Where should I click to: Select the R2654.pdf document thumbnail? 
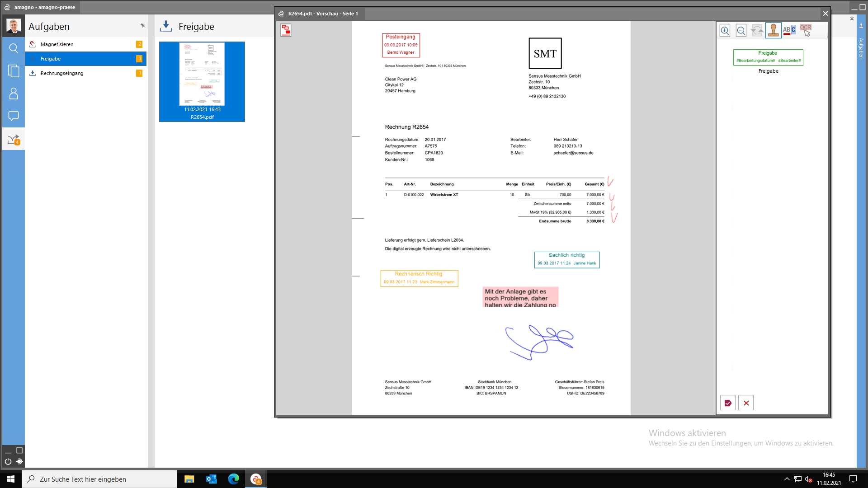click(x=202, y=82)
